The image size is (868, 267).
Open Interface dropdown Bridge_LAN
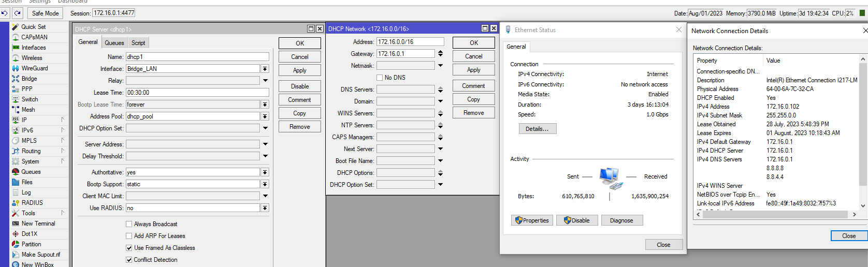point(265,69)
